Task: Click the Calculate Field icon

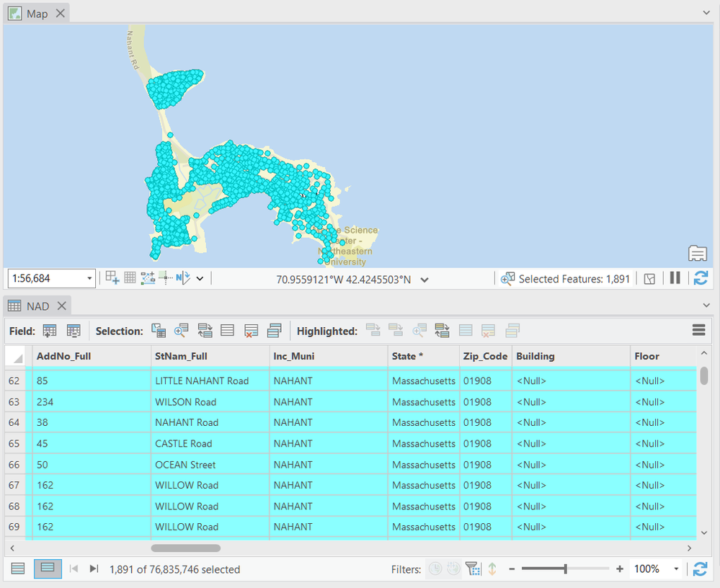Action: 74,331
